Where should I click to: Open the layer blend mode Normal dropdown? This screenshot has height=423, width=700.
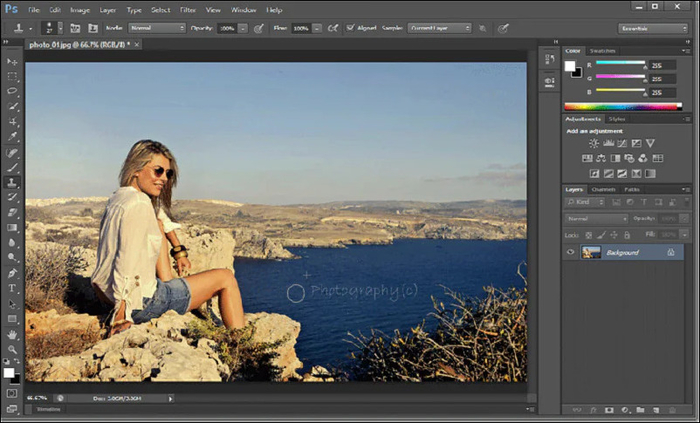pos(596,219)
